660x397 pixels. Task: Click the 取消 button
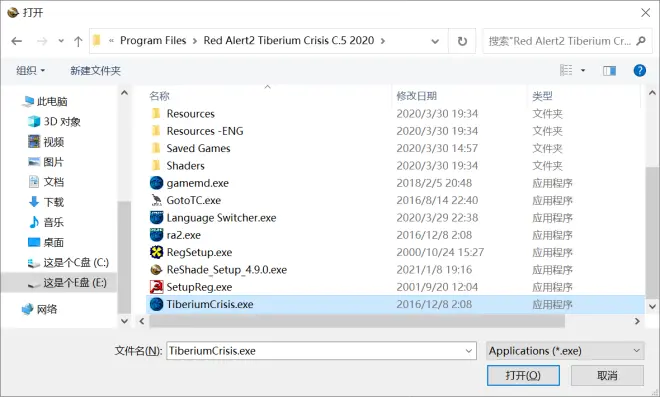pyautogui.click(x=607, y=375)
